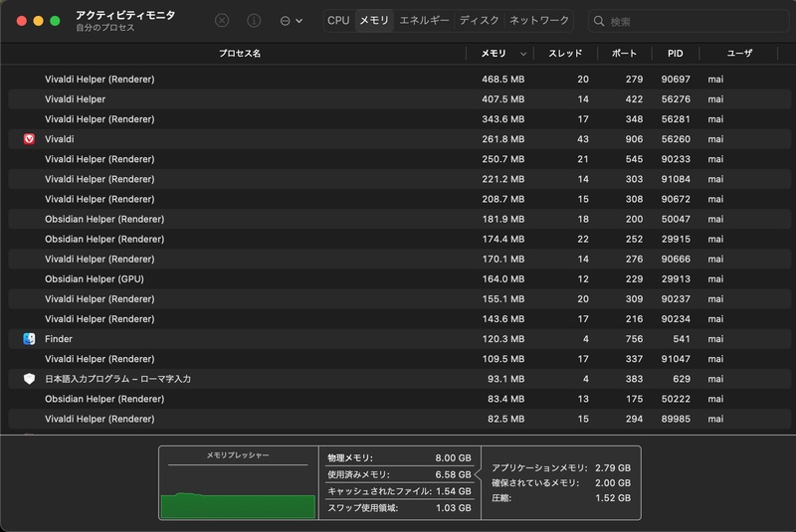Click the 261.8 MB memory value

[503, 139]
